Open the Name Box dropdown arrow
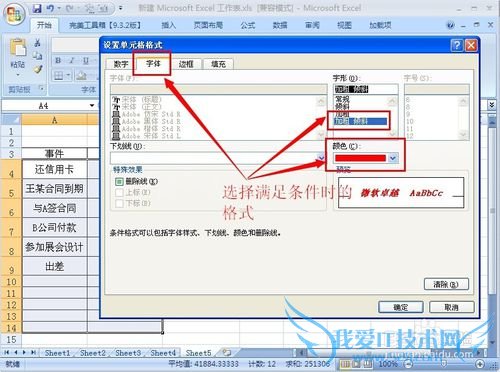Viewport: 500px width, 372px height. tap(92, 106)
